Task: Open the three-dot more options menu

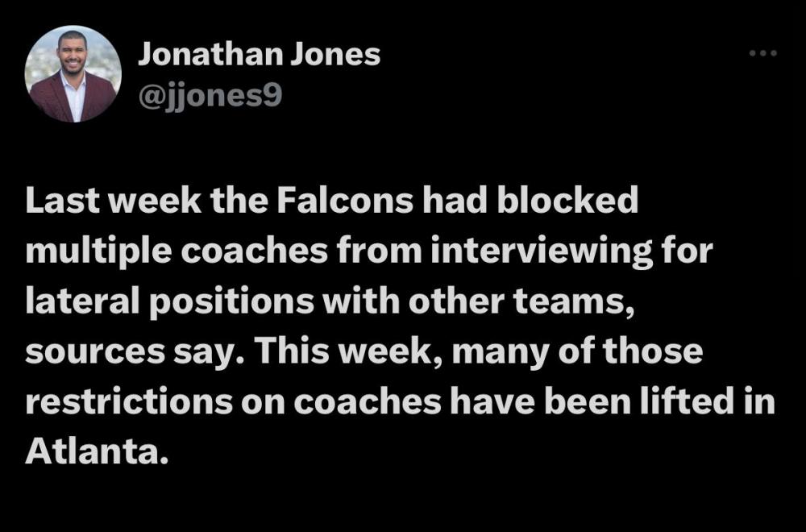Action: 762,53
